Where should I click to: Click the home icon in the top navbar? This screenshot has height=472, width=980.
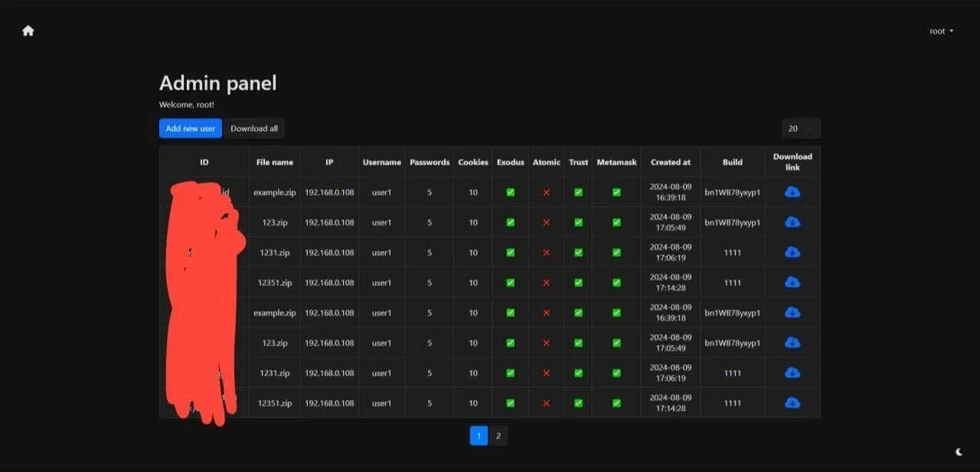(x=28, y=30)
